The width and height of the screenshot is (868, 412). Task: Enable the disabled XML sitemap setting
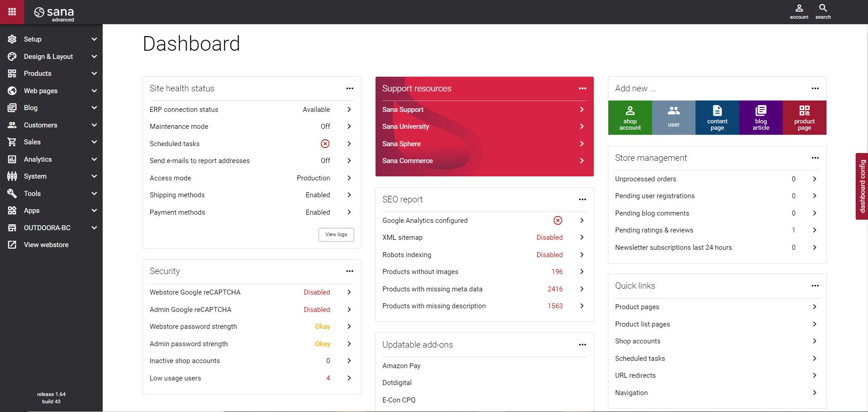(484, 237)
